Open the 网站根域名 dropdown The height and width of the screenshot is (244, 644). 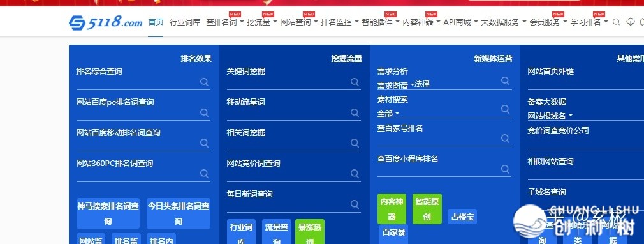click(x=550, y=116)
